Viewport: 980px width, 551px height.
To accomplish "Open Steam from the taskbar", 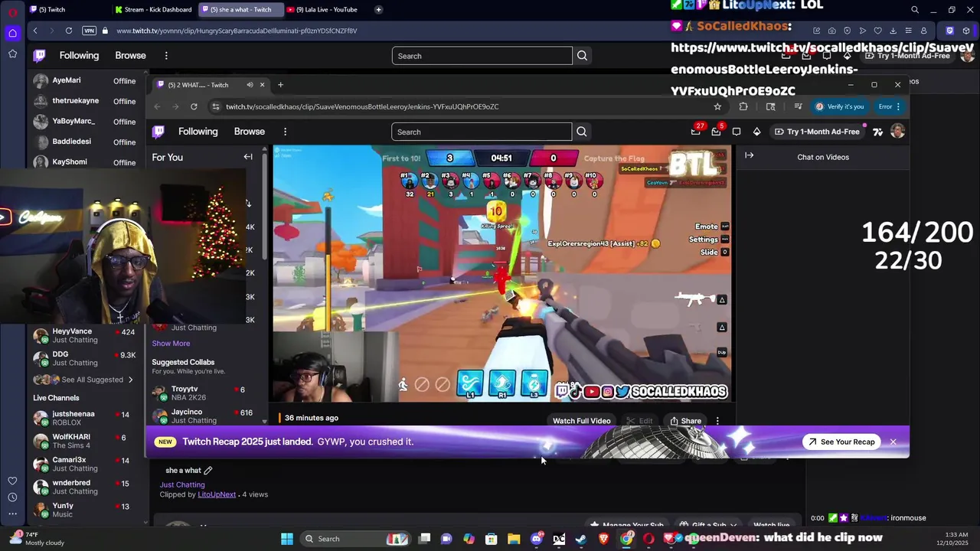I will [x=581, y=539].
